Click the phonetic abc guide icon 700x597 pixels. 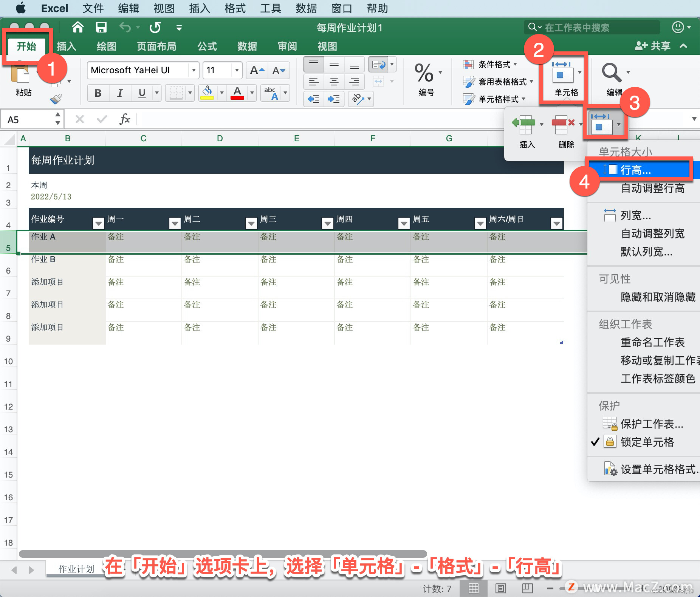(x=271, y=93)
